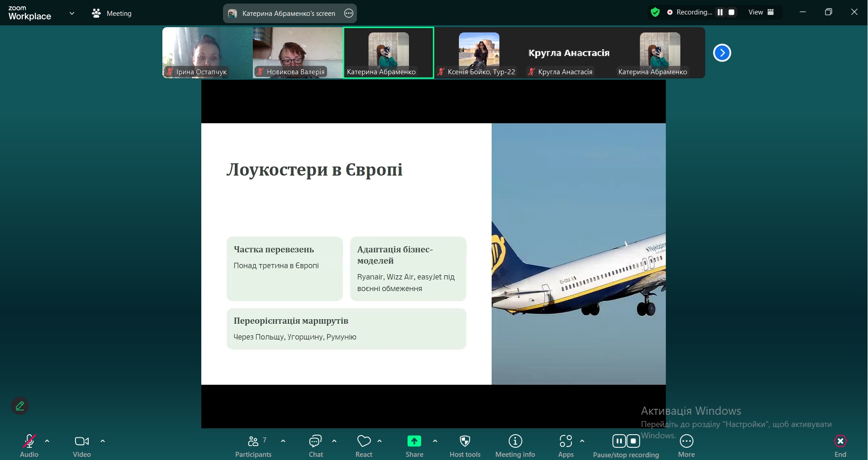Open the View layout menu
The image size is (868, 460).
(761, 12)
